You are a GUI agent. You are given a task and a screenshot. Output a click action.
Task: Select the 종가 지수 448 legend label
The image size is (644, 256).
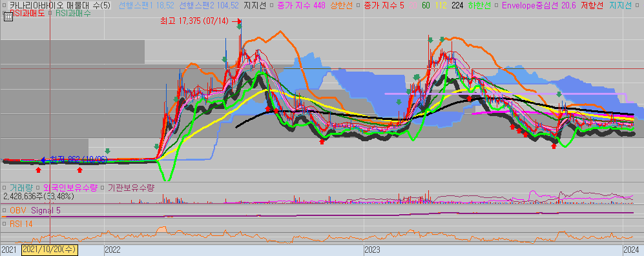(x=302, y=6)
